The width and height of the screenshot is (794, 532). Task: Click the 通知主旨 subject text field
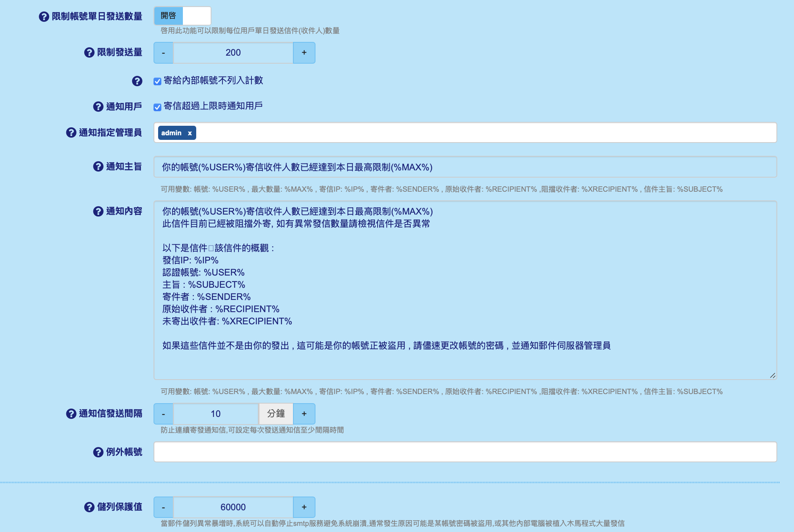tap(465, 167)
